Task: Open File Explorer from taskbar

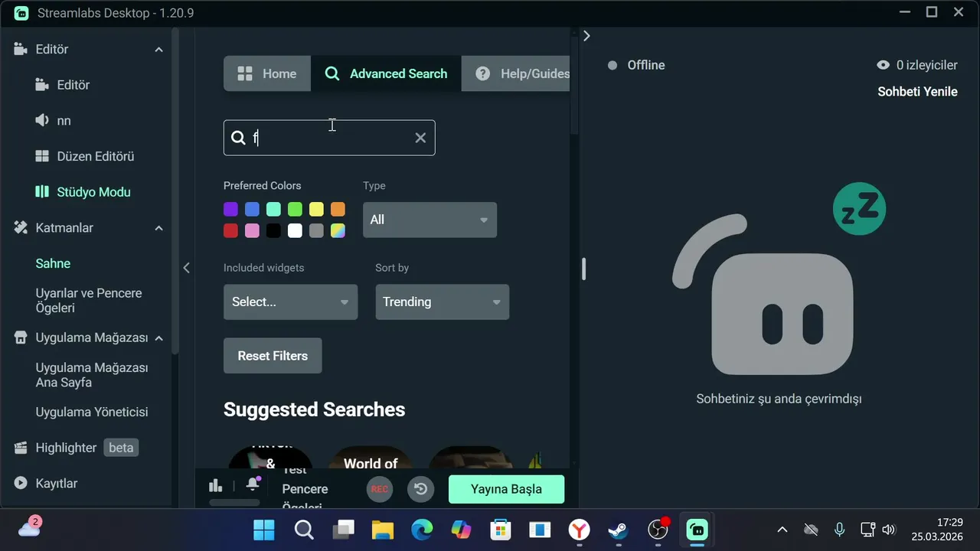Action: coord(382,530)
